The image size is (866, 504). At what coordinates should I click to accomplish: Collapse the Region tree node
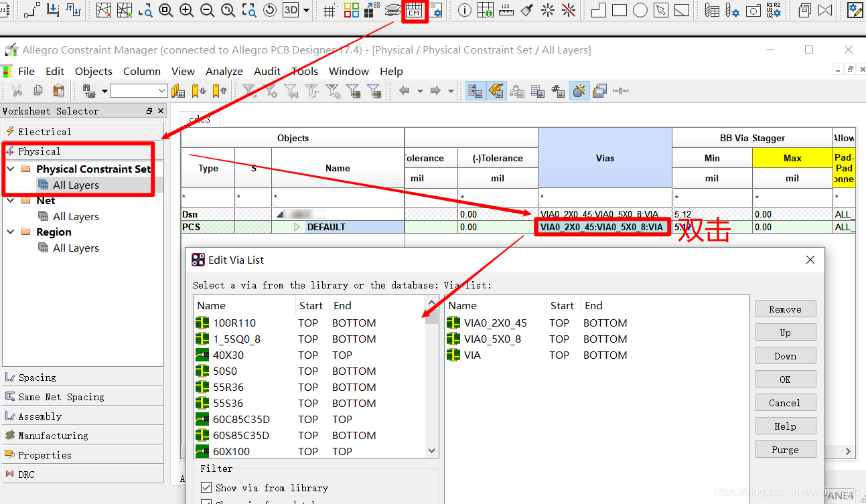(11, 232)
